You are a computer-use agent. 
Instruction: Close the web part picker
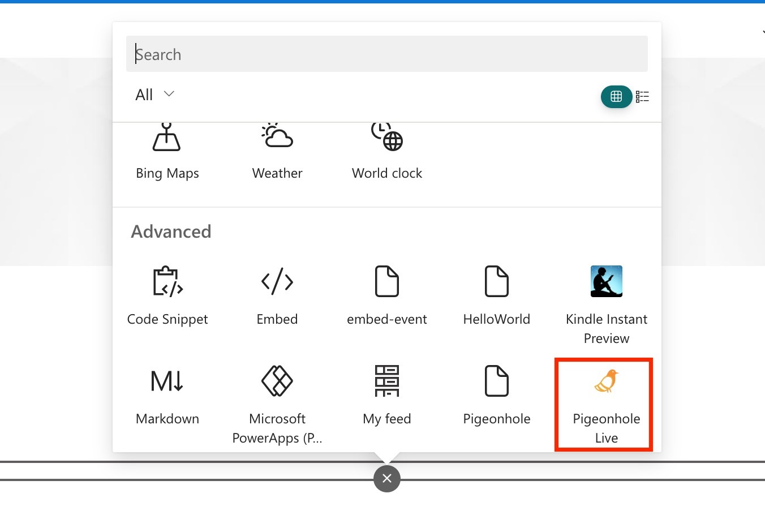tap(386, 478)
